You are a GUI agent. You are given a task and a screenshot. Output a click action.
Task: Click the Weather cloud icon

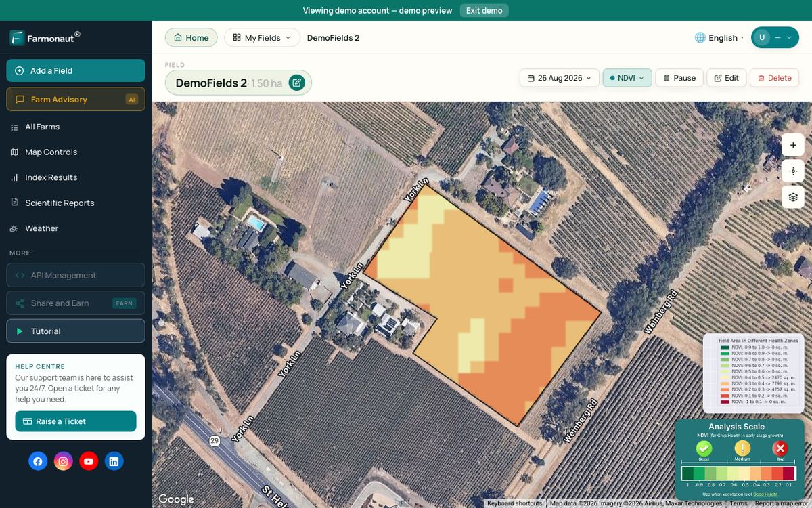point(14,228)
